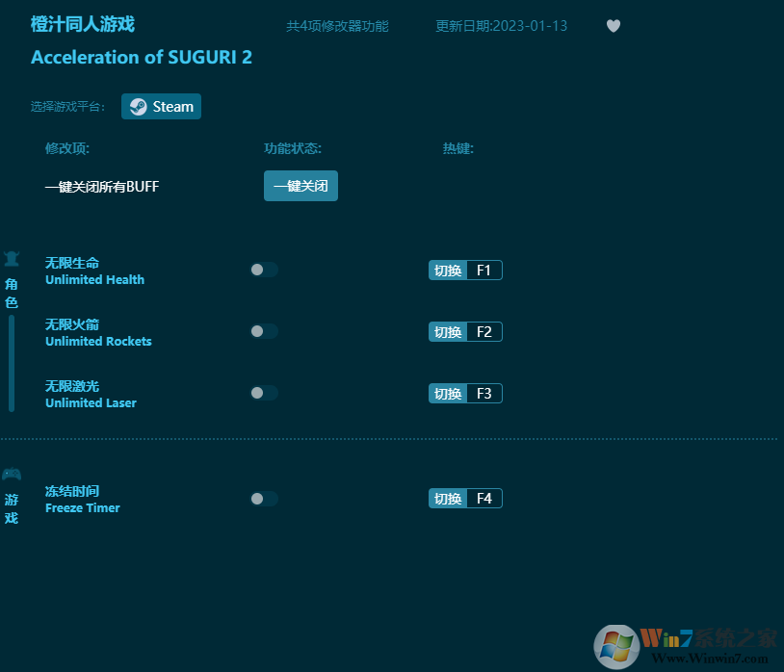This screenshot has width=784, height=672.
Task: Select the Steam platform button
Action: pos(161,107)
